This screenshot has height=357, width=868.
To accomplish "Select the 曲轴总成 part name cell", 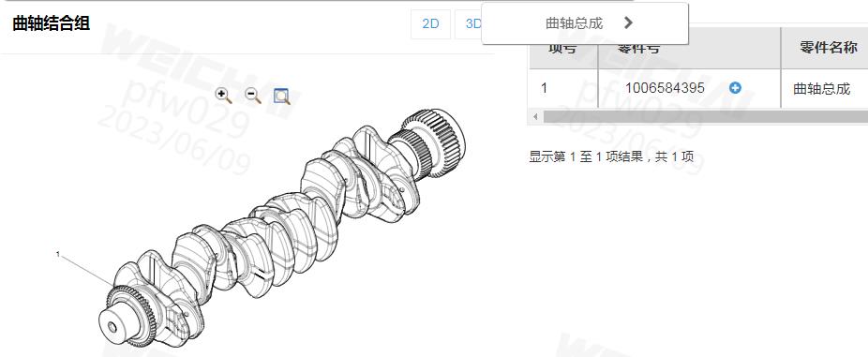I will pos(825,88).
